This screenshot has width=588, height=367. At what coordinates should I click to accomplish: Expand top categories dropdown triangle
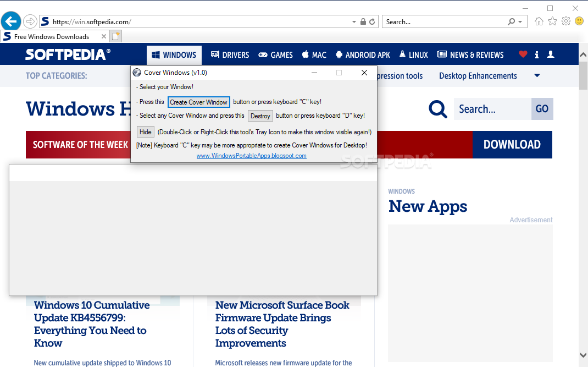pyautogui.click(x=537, y=75)
